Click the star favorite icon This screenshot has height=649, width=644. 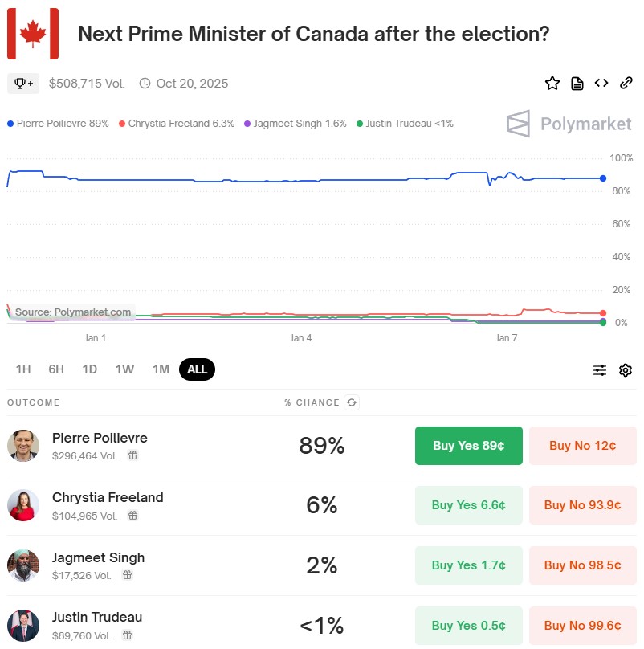(x=552, y=83)
